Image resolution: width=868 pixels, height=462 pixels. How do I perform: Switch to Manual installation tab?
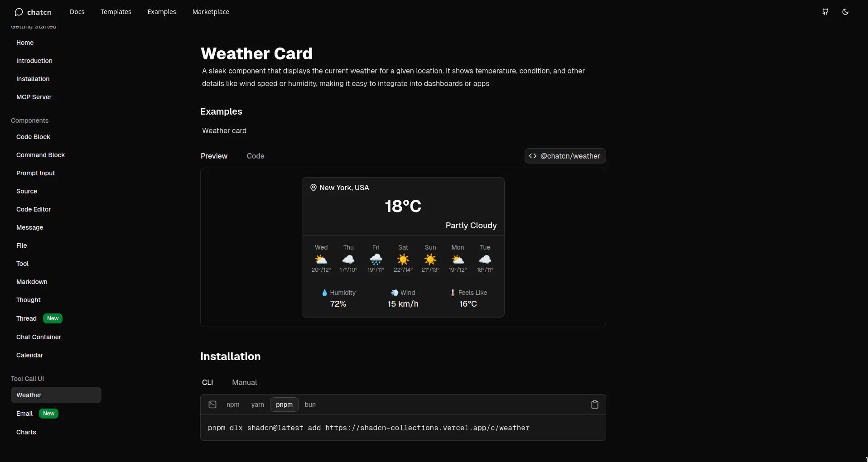coord(245,382)
